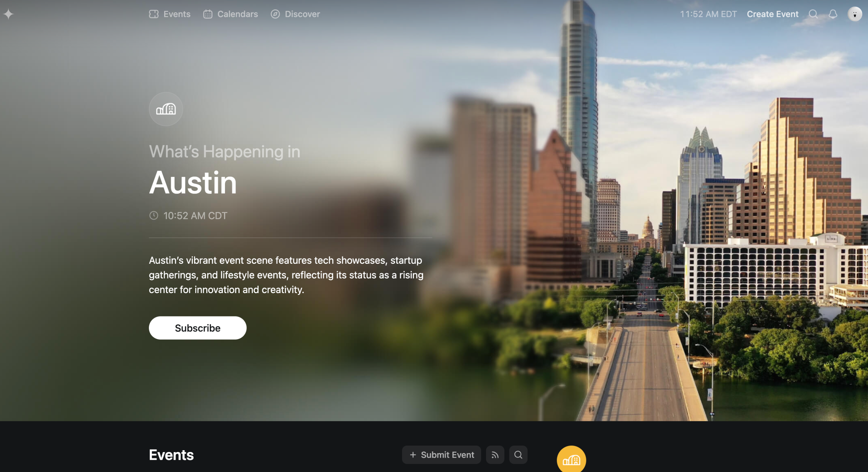The height and width of the screenshot is (472, 868).
Task: Open the Discover page
Action: click(x=295, y=14)
